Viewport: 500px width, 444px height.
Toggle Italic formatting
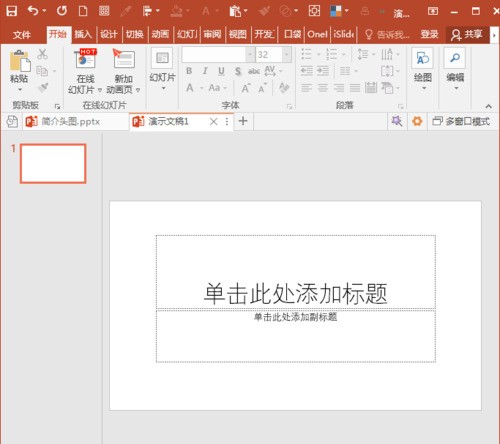tap(205, 71)
